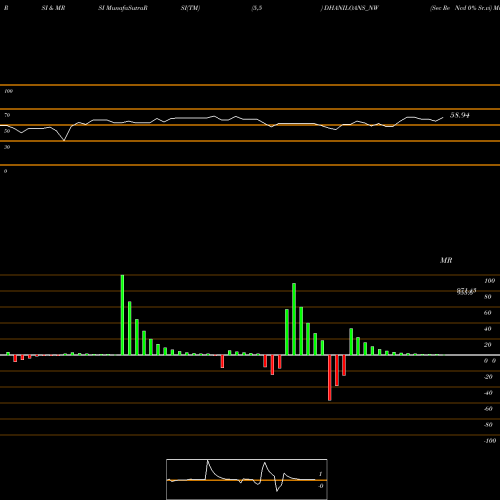500x500 pixels.
Task: Click the tallest green MR histogram bar
Action: click(x=122, y=315)
